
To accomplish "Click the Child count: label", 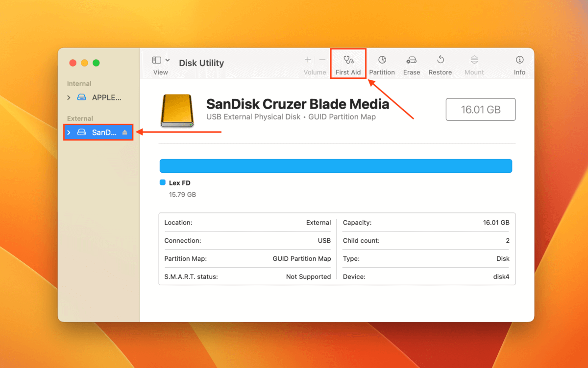I will 361,240.
